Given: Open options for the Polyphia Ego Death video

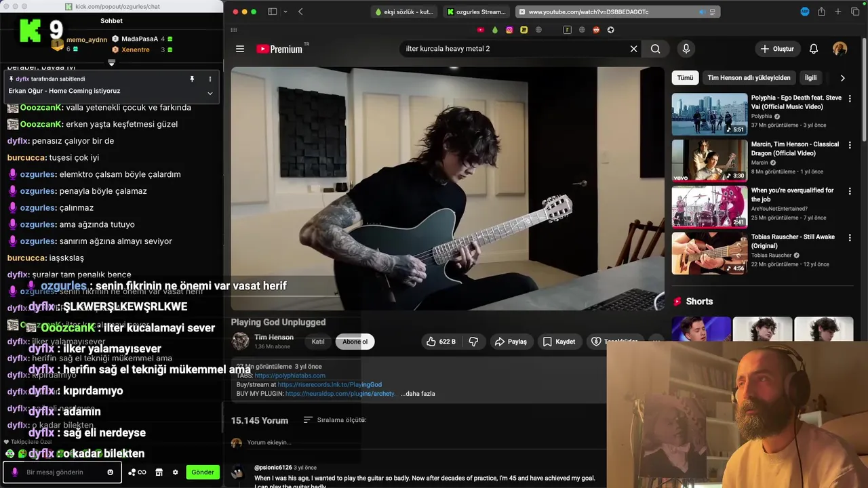Looking at the screenshot, I should (x=850, y=98).
